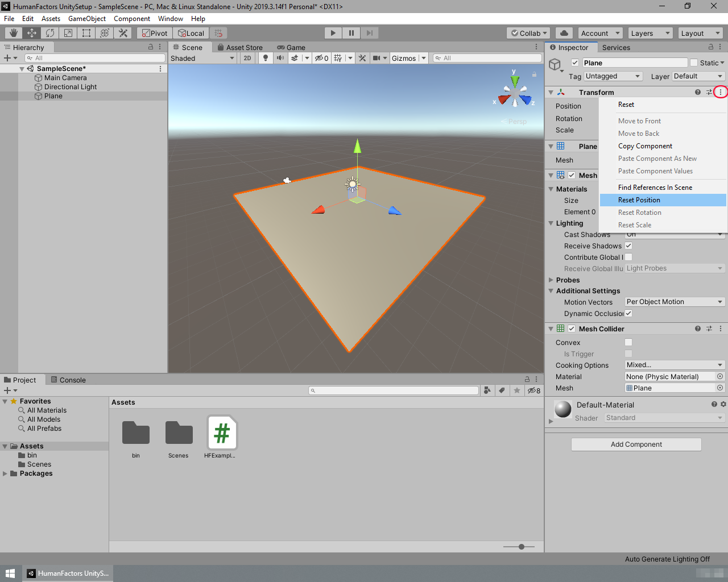The width and height of the screenshot is (728, 582).
Task: Open scene camera settings icon
Action: click(377, 58)
